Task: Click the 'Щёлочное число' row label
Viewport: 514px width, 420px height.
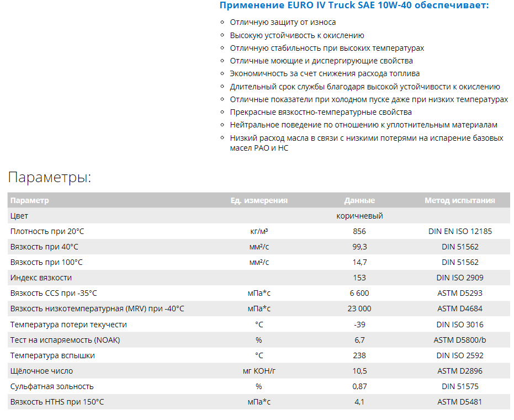Action: coord(41,371)
